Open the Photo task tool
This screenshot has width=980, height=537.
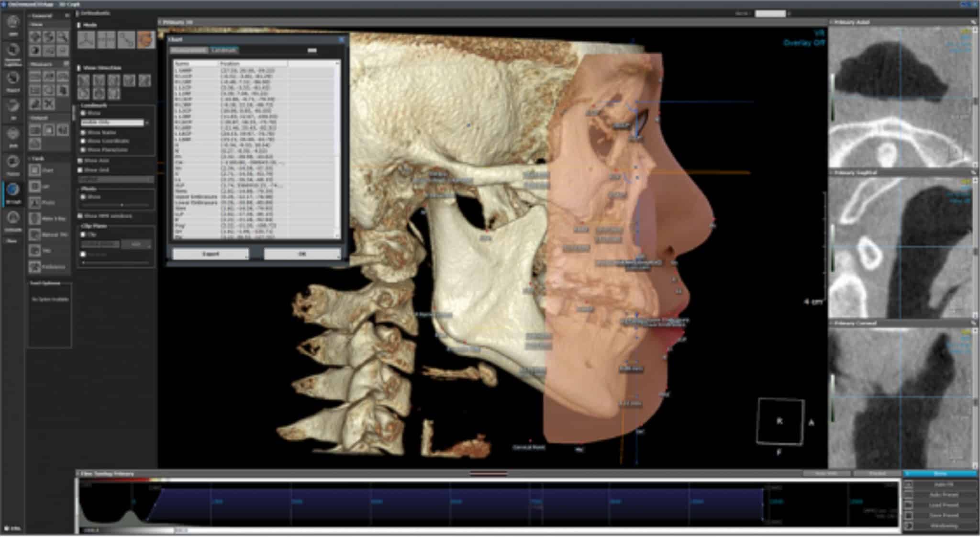pos(35,202)
